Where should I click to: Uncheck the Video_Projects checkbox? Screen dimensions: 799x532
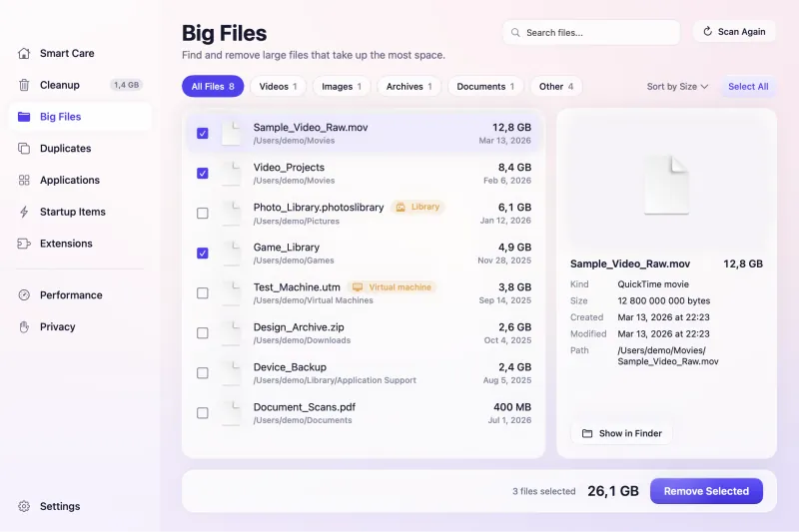point(203,173)
